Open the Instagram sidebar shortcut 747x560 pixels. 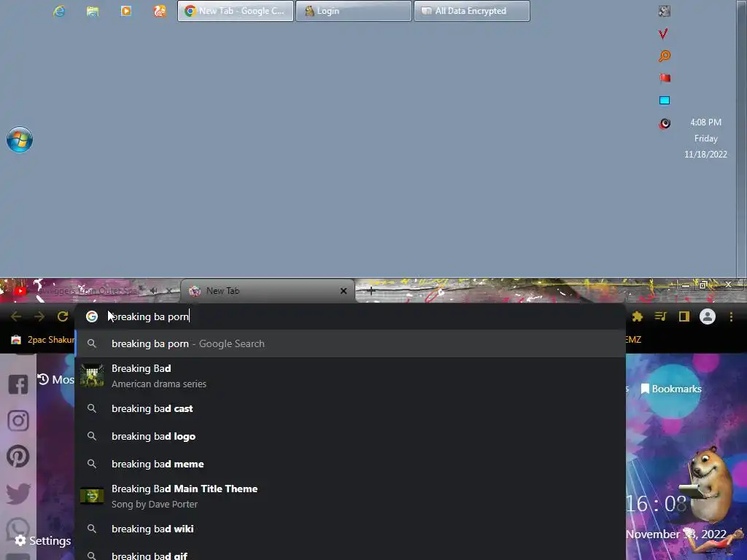[x=18, y=421]
